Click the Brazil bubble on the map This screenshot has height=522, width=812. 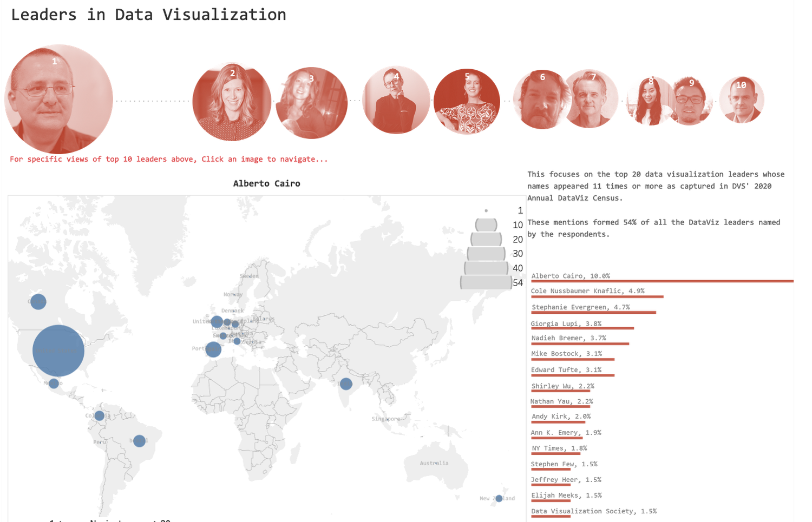(x=139, y=441)
